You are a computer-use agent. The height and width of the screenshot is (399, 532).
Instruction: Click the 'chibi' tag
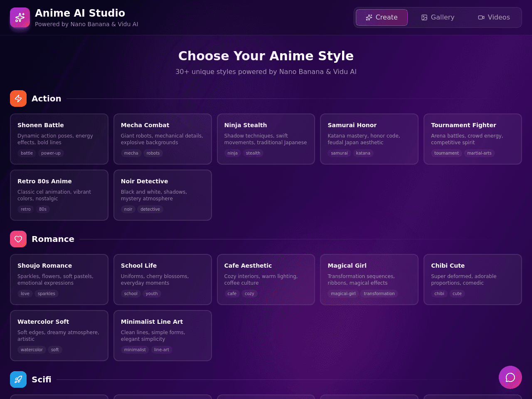[x=439, y=293]
